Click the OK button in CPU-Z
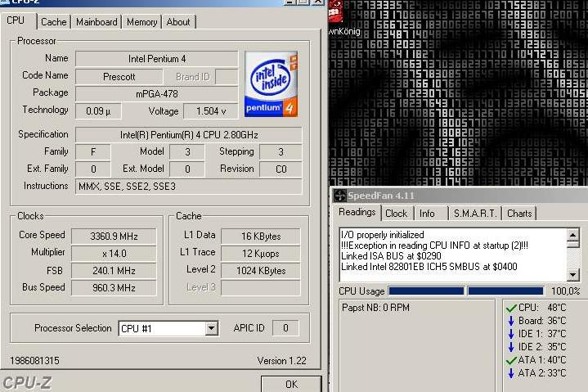This screenshot has height=392, width=588. (x=291, y=384)
